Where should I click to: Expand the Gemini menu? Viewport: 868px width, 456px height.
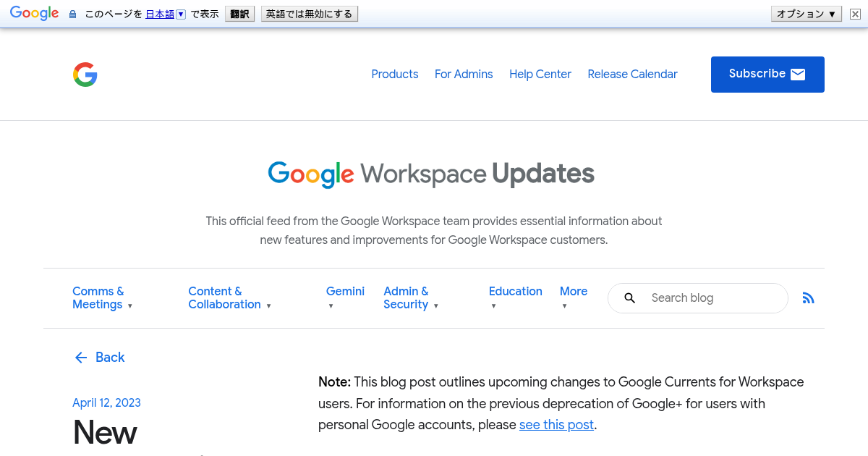[x=345, y=297]
